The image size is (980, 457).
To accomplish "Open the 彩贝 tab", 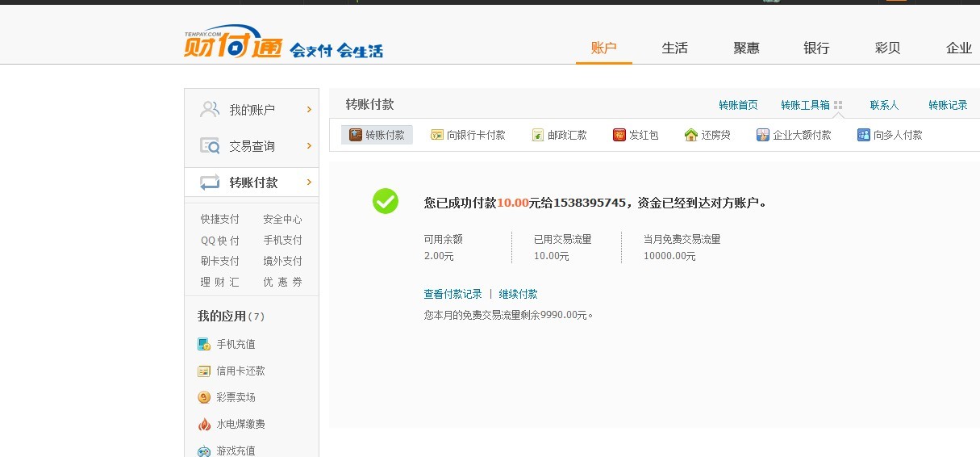I will [887, 48].
